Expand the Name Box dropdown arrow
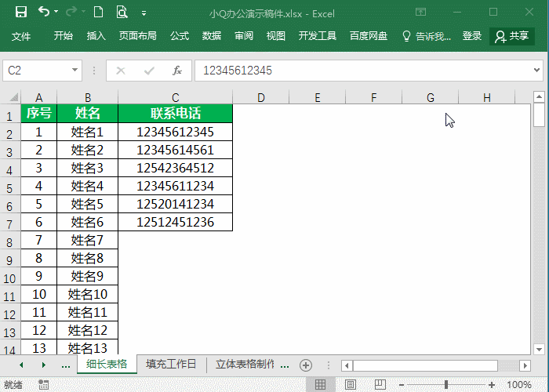Screen dimensions: 549x392 point(75,70)
